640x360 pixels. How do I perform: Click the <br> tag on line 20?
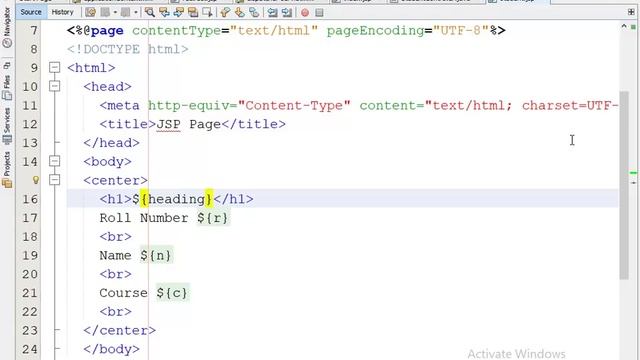click(x=116, y=274)
